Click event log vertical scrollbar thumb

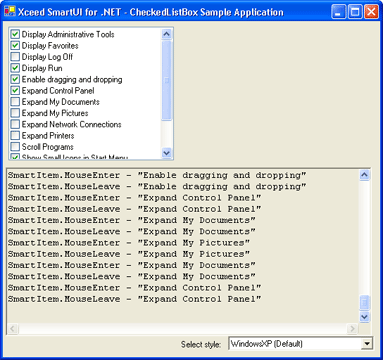coord(365,303)
